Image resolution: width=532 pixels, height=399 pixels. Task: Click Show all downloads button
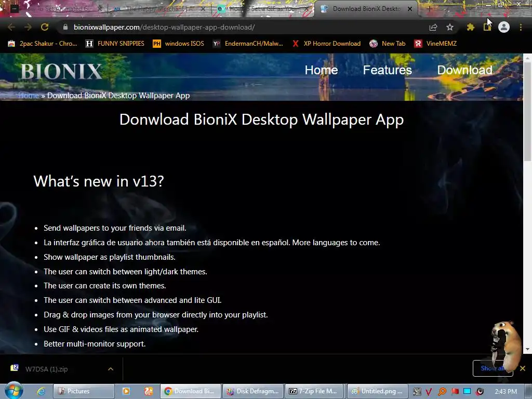coord(493,368)
